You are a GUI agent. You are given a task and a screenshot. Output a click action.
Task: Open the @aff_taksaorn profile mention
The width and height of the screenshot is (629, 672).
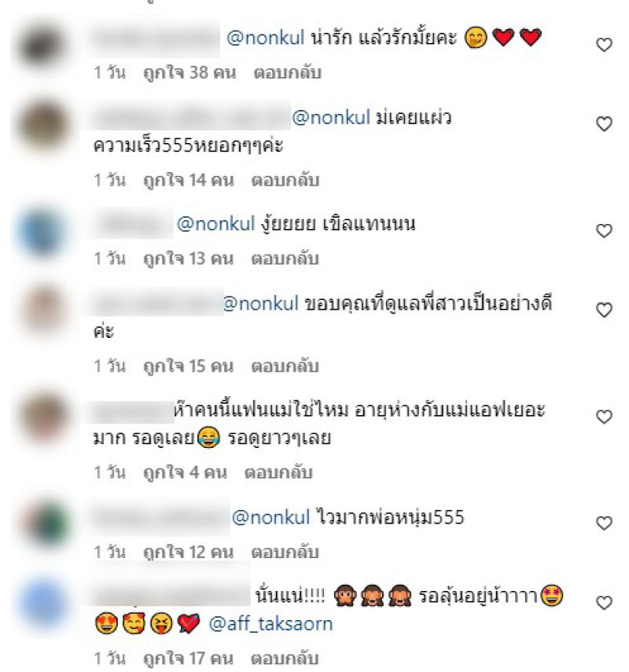point(270,623)
